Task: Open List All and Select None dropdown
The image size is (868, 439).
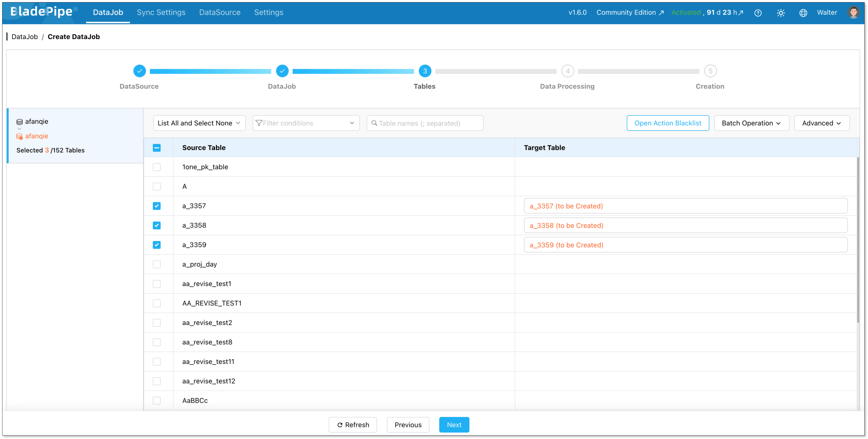Action: (199, 123)
